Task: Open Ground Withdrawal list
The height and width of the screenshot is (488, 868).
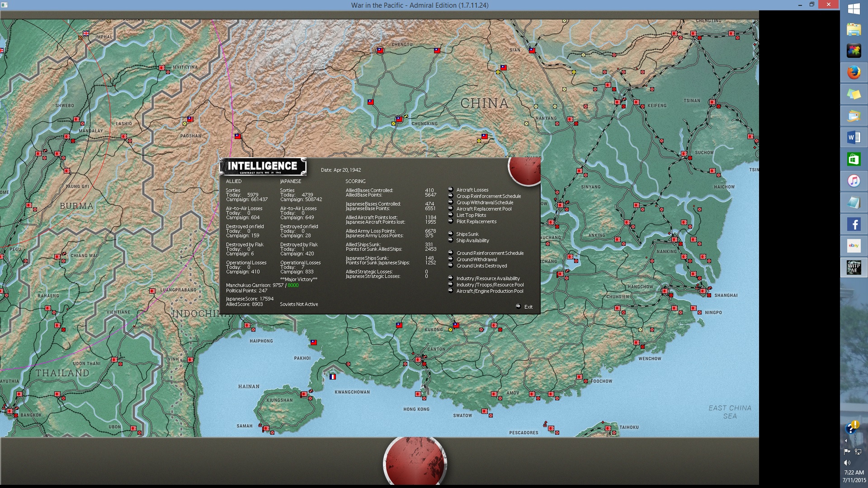Action: tap(476, 259)
